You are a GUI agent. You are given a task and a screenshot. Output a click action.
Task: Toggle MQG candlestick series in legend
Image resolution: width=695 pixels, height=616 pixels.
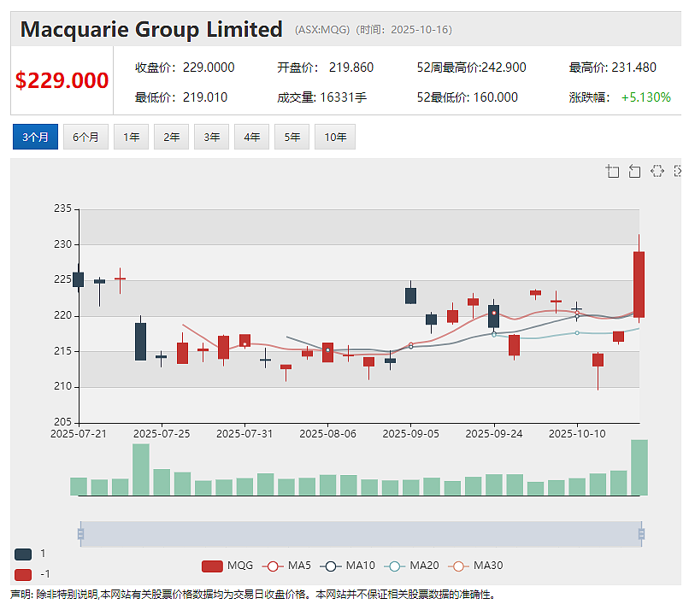227,566
